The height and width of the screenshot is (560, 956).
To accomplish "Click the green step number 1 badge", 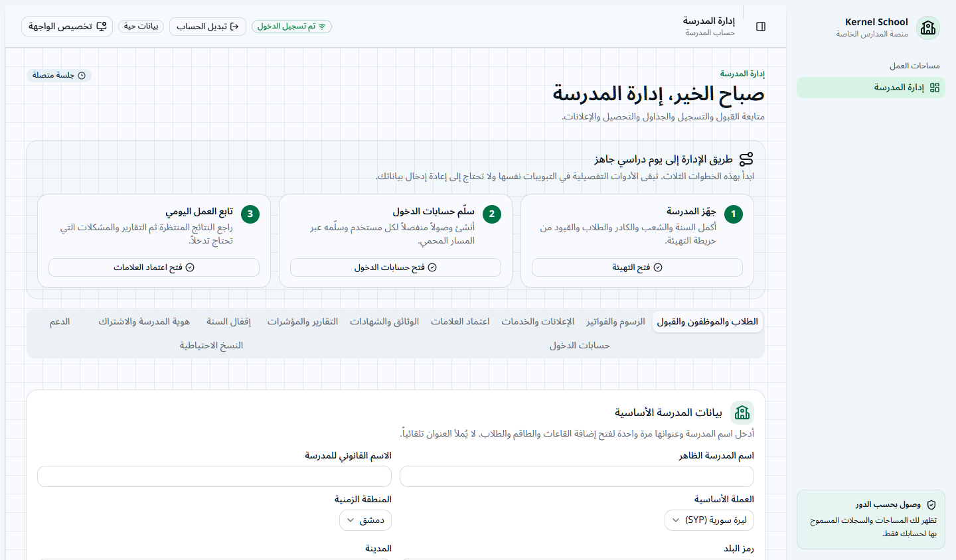I will (x=734, y=214).
